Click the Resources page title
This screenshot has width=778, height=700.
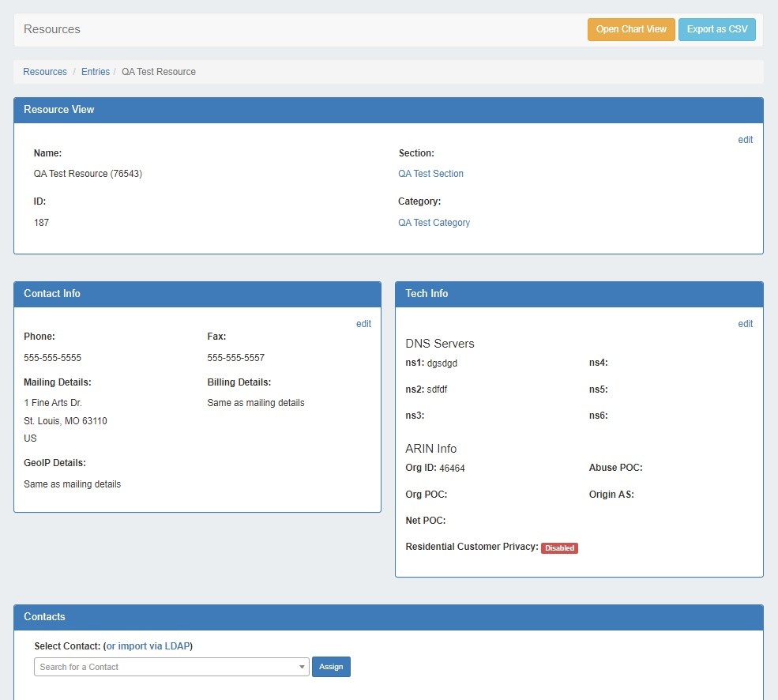pyautogui.click(x=52, y=29)
